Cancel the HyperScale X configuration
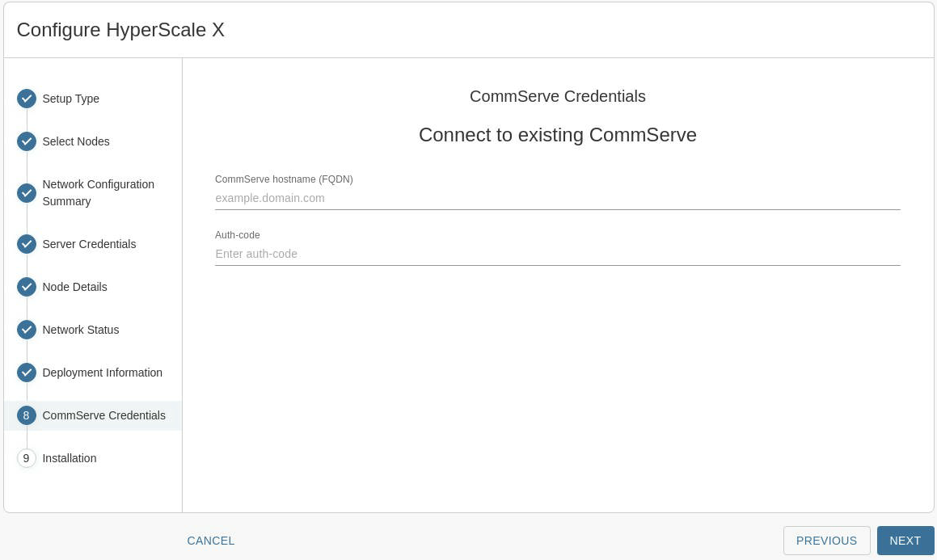The height and width of the screenshot is (560, 937). pos(210,541)
